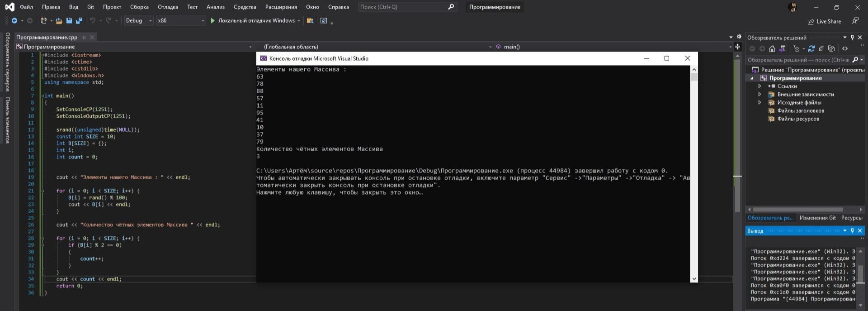Image resolution: width=868 pixels, height=311 pixels.
Task: Click the Вывод panel vertical scrollbar thumb
Action: click(x=861, y=274)
